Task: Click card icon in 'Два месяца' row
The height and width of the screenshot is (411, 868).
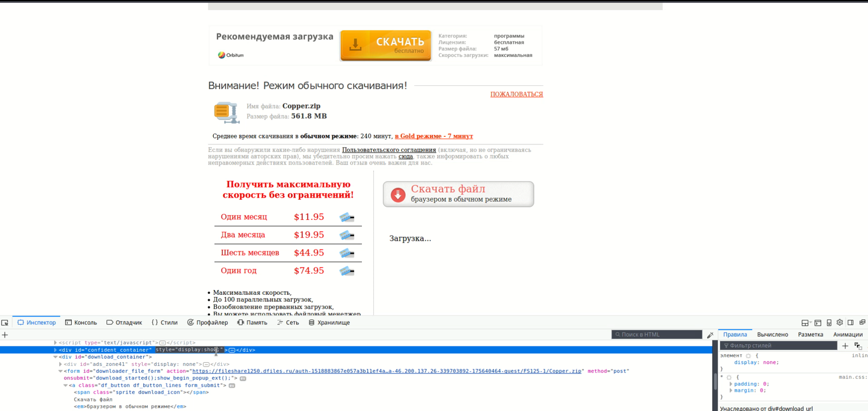Action: [x=347, y=235]
